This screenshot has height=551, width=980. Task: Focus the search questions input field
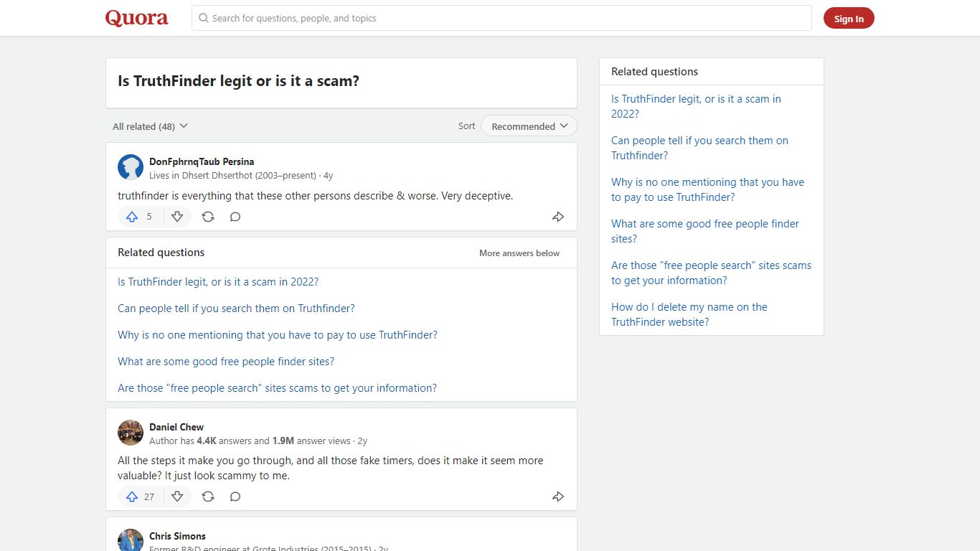point(501,18)
